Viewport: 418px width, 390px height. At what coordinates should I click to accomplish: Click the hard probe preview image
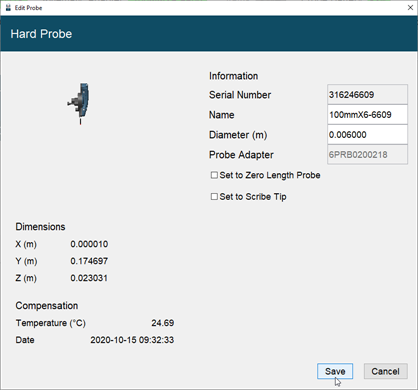[79, 104]
